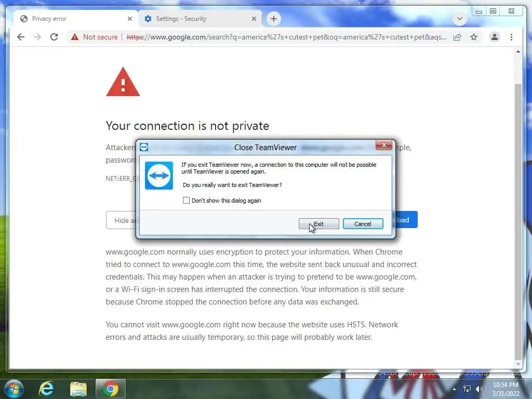
Task: Close the TeamViewer dialog with X
Action: click(x=384, y=145)
